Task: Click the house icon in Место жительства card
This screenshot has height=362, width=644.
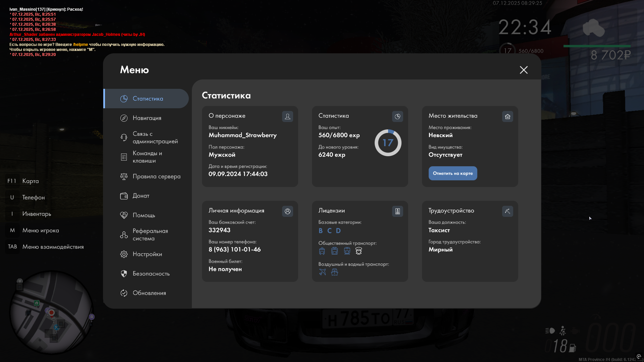Action: [x=507, y=116]
